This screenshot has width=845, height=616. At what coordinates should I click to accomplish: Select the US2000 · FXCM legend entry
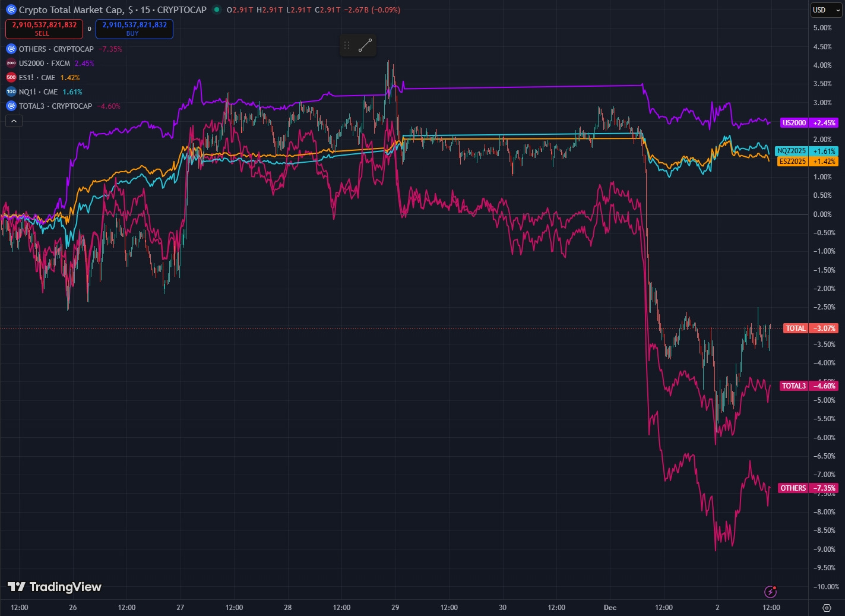(45, 63)
